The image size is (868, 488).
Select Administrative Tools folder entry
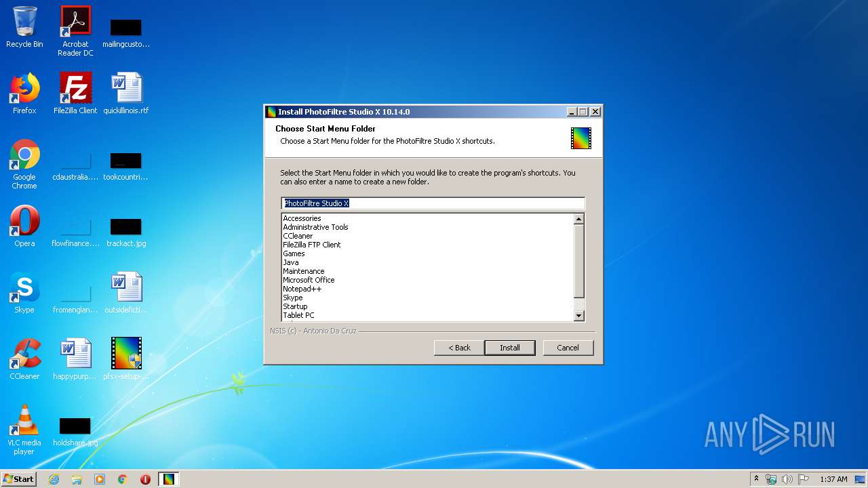point(315,227)
